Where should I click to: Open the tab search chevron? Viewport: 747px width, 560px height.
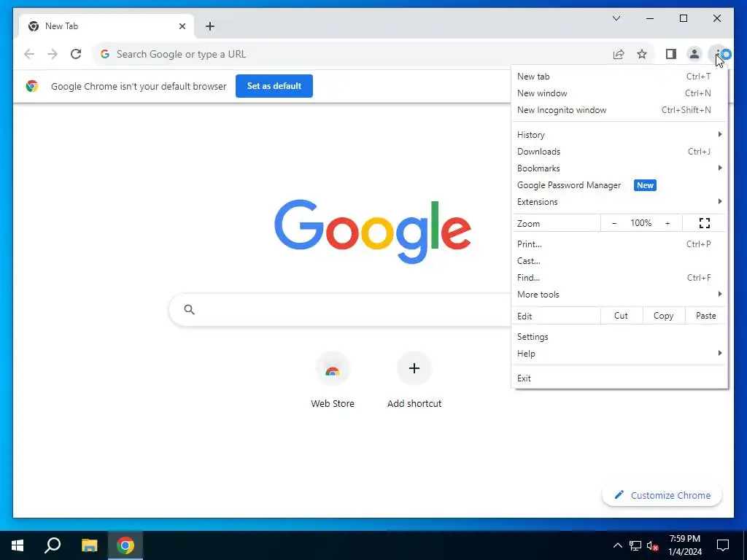point(616,18)
